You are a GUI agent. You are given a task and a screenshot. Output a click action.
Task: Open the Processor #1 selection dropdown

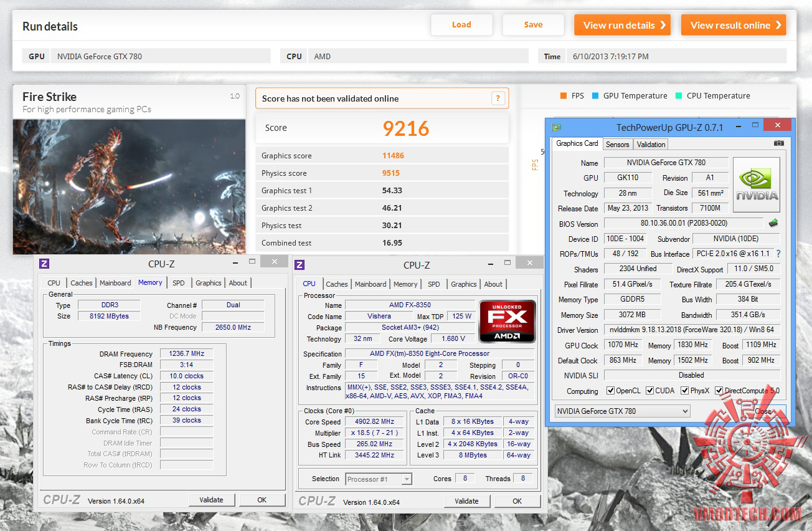379,479
